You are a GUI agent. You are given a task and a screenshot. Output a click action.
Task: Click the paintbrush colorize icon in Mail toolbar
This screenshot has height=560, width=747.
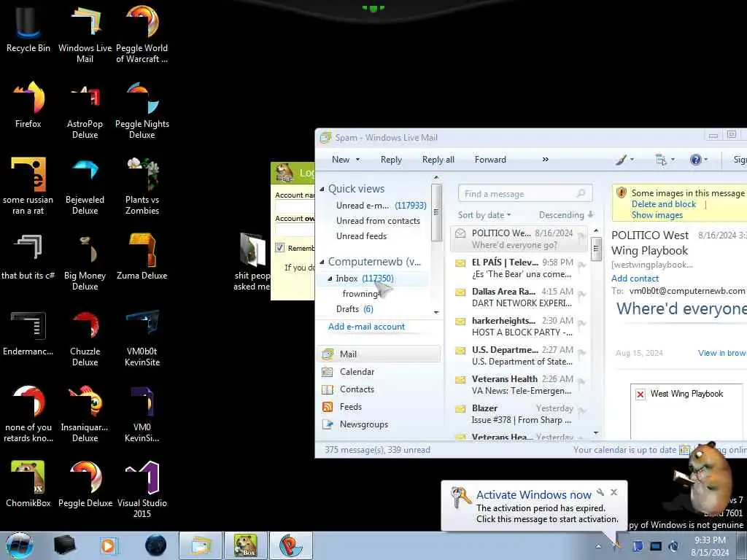coord(621,160)
